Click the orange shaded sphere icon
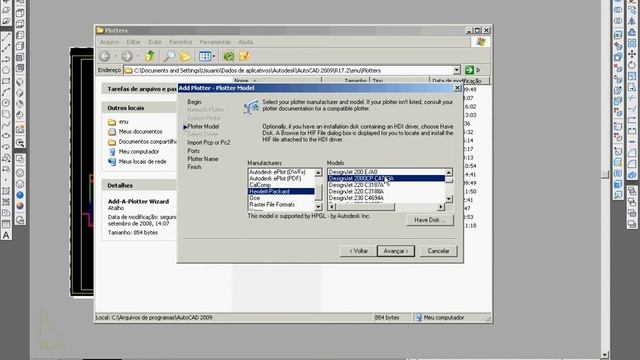Image resolution: width=640 pixels, height=360 pixels. pyautogui.click(x=20, y=206)
